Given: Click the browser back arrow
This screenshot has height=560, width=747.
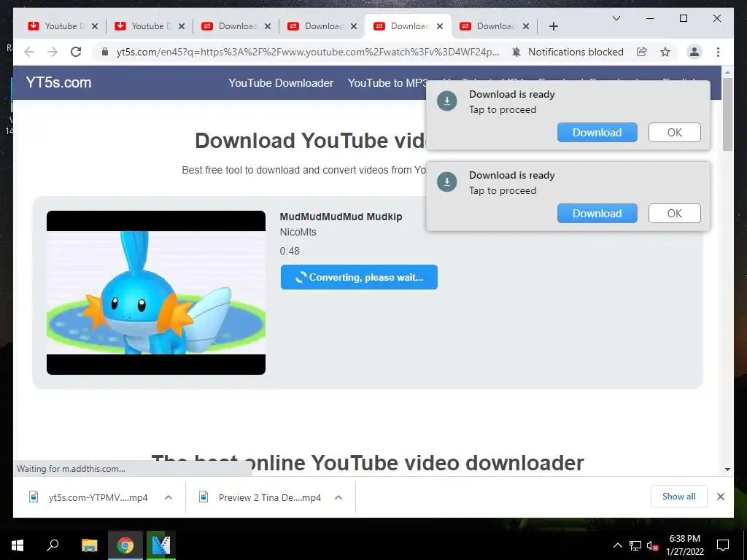Looking at the screenshot, I should (29, 52).
